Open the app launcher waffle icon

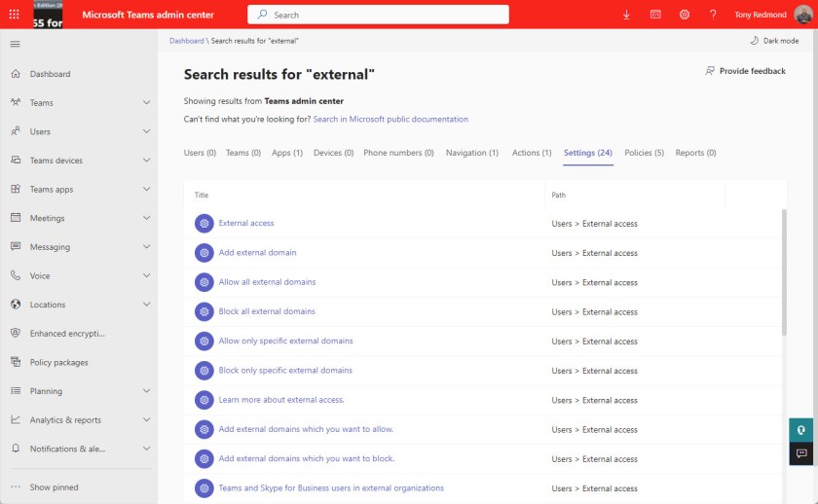[x=14, y=14]
